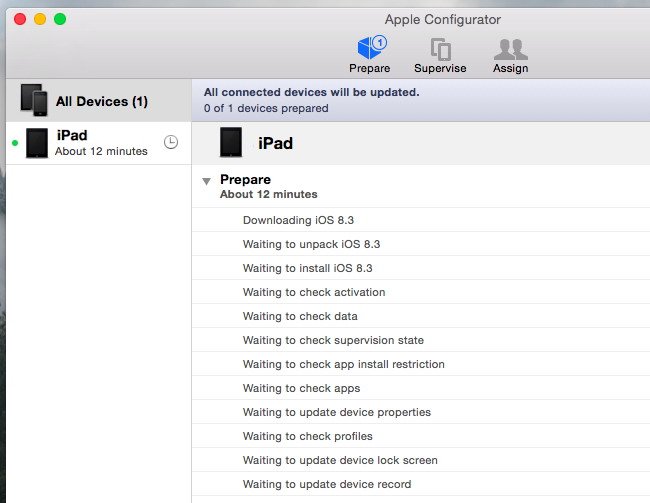
Task: Select 'Waiting to check app install restriction' row
Action: pos(421,364)
